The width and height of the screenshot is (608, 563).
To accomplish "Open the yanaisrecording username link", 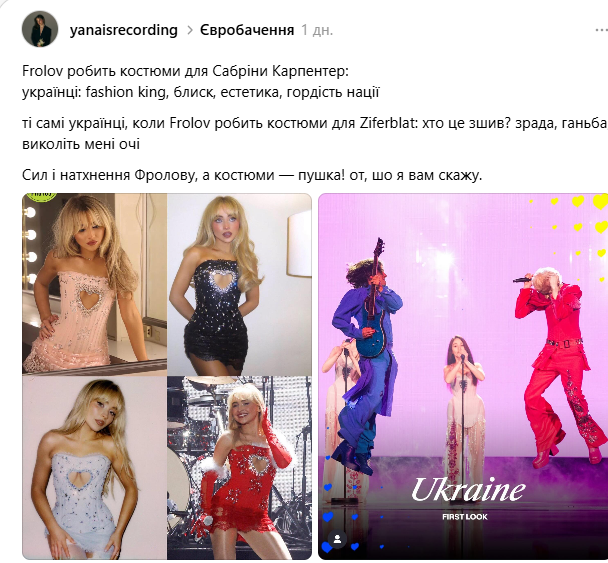I will point(124,30).
